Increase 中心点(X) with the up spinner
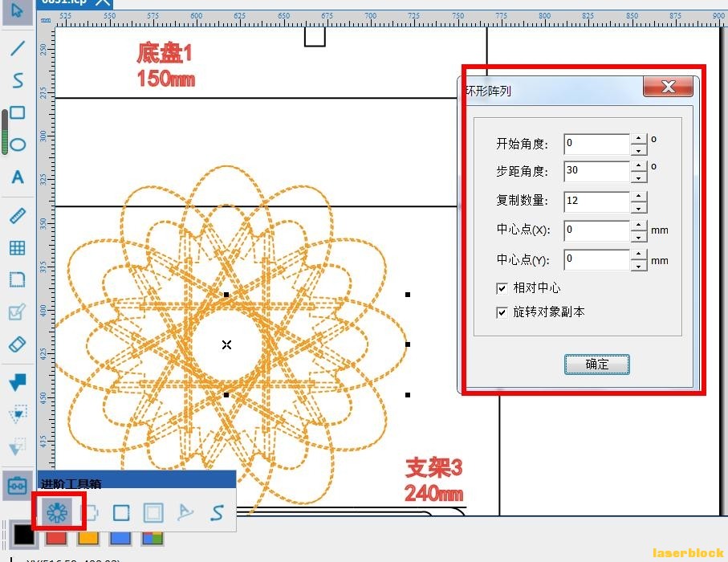The image size is (728, 562). tap(639, 226)
